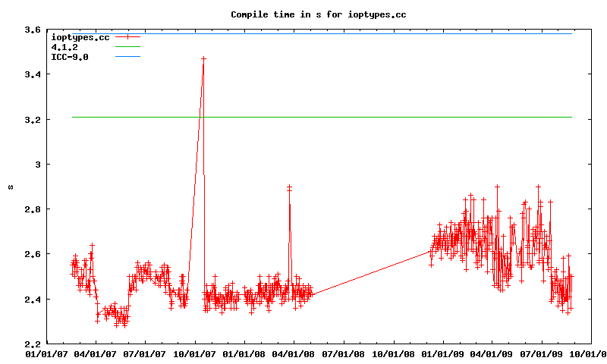Click the blue line sample in the legend
This screenshot has width=607, height=364.
(128, 57)
